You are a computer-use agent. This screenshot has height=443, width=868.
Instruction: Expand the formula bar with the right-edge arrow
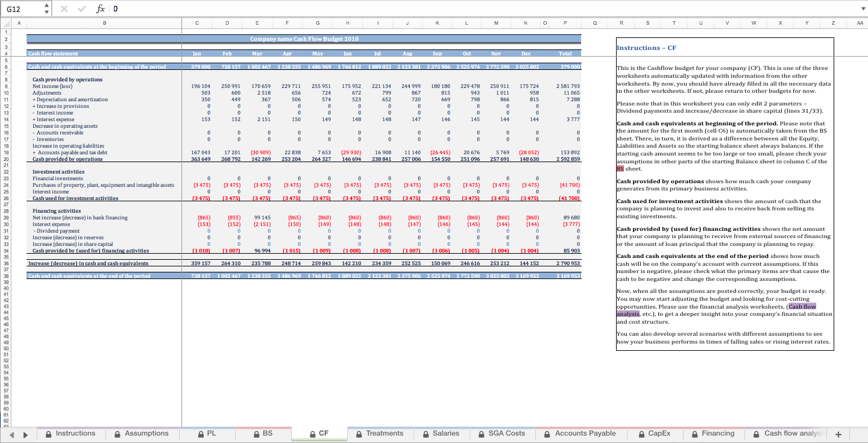(x=862, y=9)
